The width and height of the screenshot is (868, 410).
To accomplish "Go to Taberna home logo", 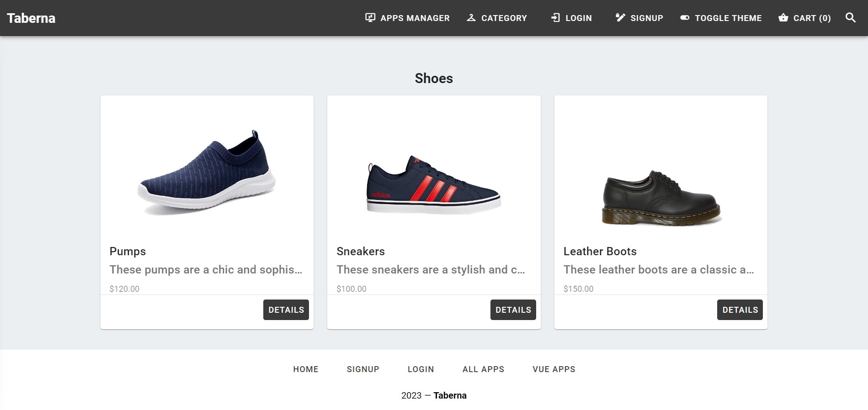I will 31,18.
